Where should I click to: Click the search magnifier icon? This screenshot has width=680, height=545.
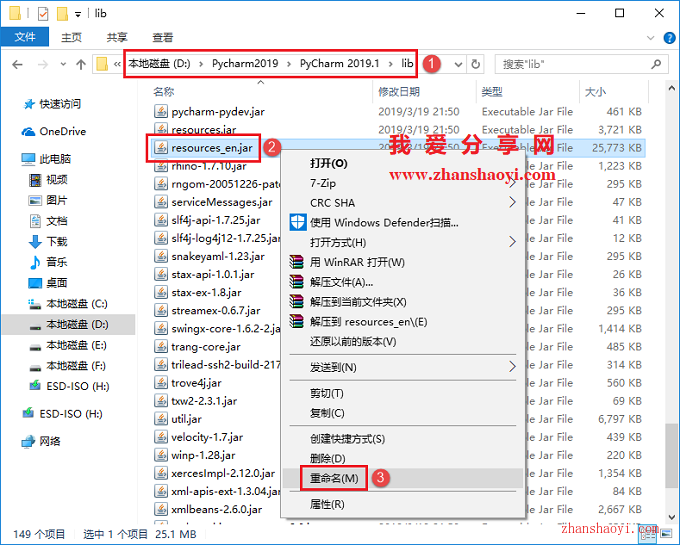656,64
